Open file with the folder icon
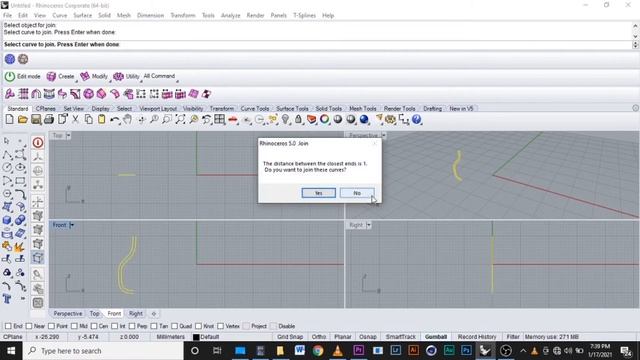This screenshot has height=360, width=640. click(22, 120)
